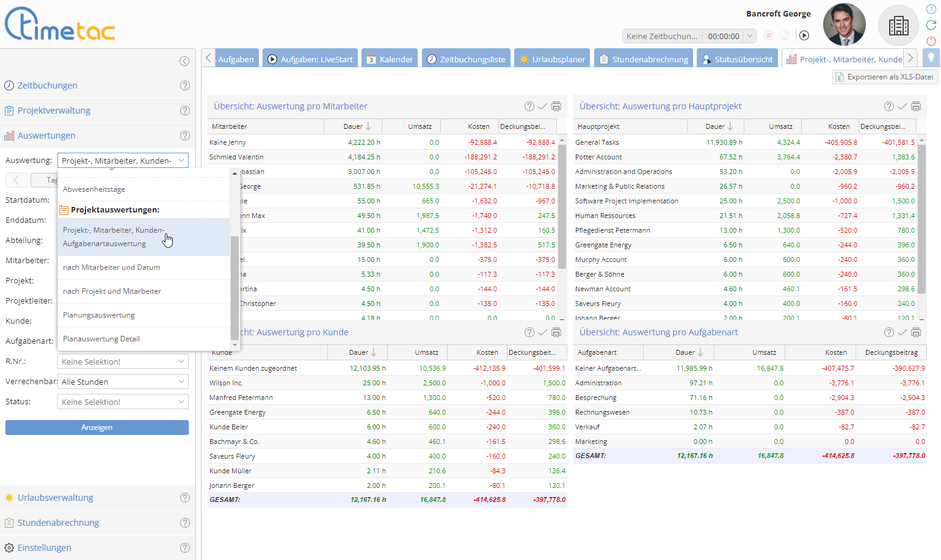
Task: Click the start time tracking play icon
Action: [804, 36]
